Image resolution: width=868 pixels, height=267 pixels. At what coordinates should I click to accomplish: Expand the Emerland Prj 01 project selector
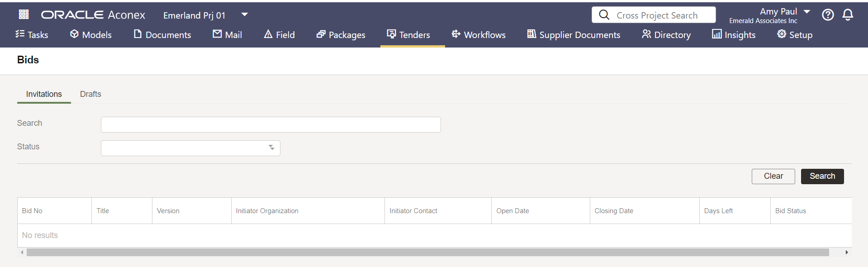[x=244, y=14]
